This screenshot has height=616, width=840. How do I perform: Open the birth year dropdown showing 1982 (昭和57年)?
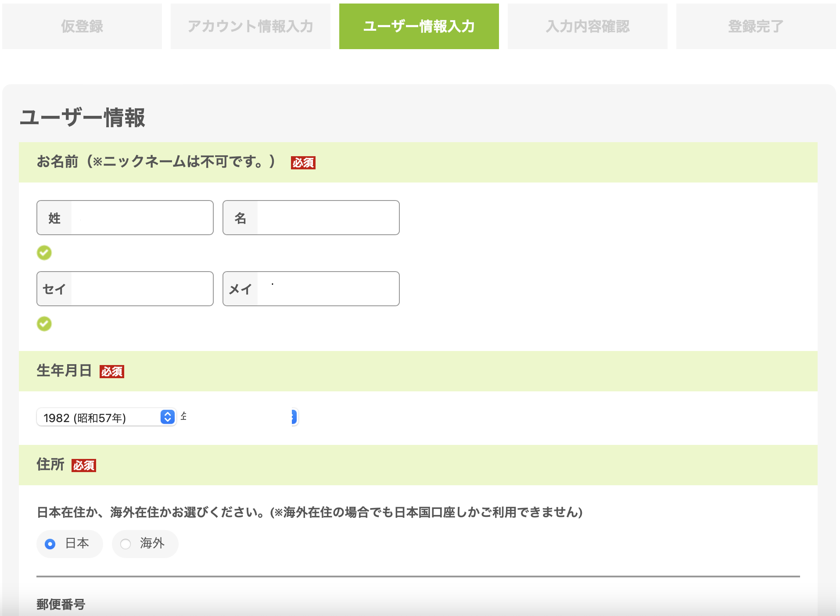point(106,417)
